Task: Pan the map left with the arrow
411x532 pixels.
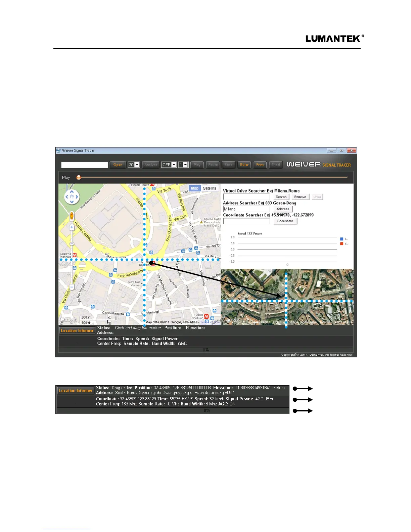Action: [67, 197]
